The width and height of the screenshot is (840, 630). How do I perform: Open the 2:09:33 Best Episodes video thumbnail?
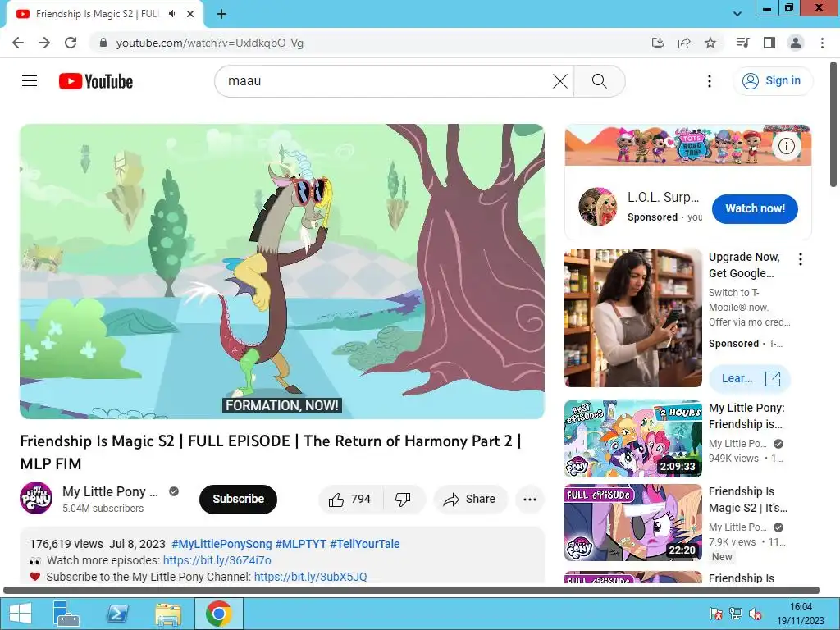click(632, 439)
